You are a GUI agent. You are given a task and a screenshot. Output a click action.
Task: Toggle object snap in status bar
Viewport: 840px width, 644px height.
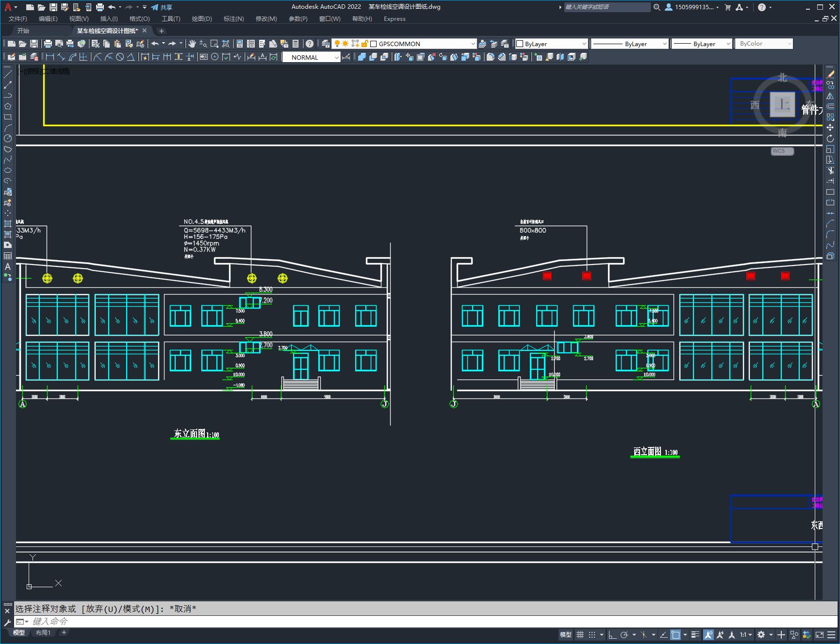(x=675, y=634)
